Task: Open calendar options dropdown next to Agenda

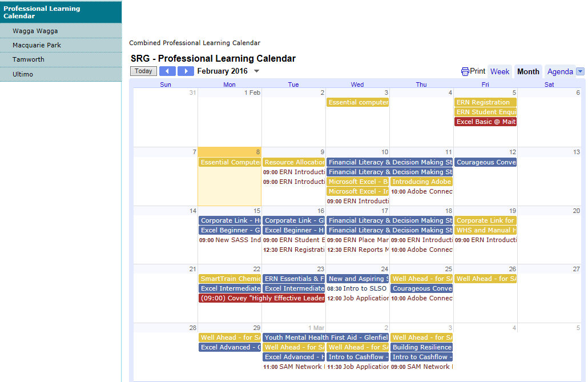Action: [x=580, y=71]
